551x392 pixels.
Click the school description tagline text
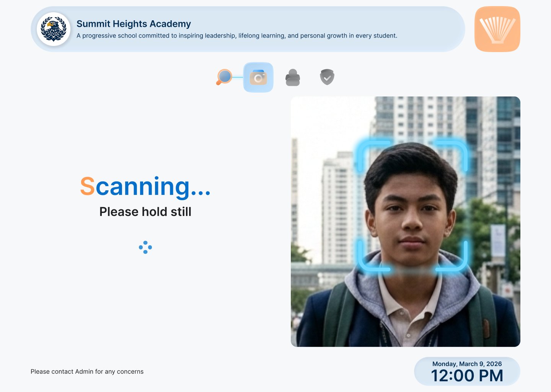pos(237,36)
